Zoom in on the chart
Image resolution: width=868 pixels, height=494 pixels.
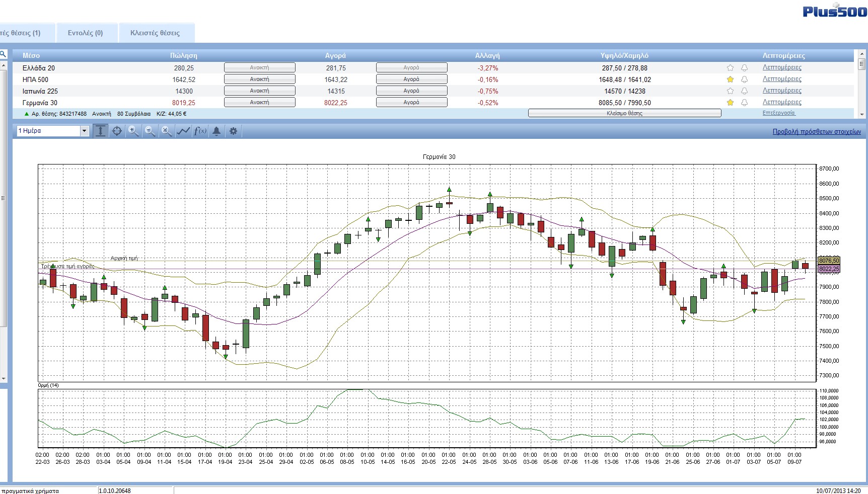133,131
